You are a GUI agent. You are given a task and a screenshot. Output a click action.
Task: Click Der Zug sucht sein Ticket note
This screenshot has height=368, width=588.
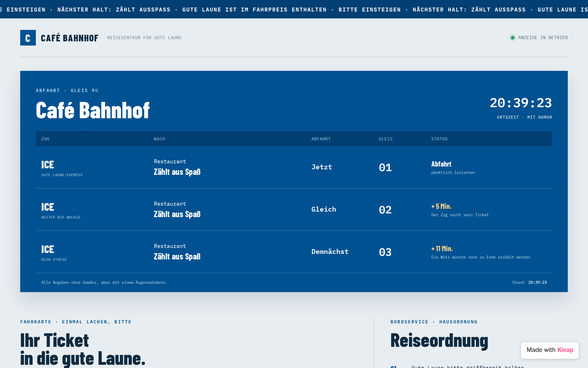(460, 215)
